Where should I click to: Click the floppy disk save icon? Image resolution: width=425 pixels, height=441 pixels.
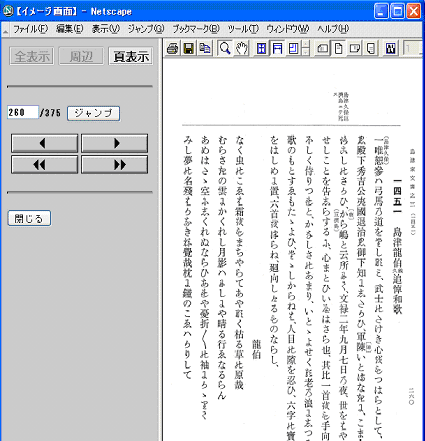[x=189, y=49]
